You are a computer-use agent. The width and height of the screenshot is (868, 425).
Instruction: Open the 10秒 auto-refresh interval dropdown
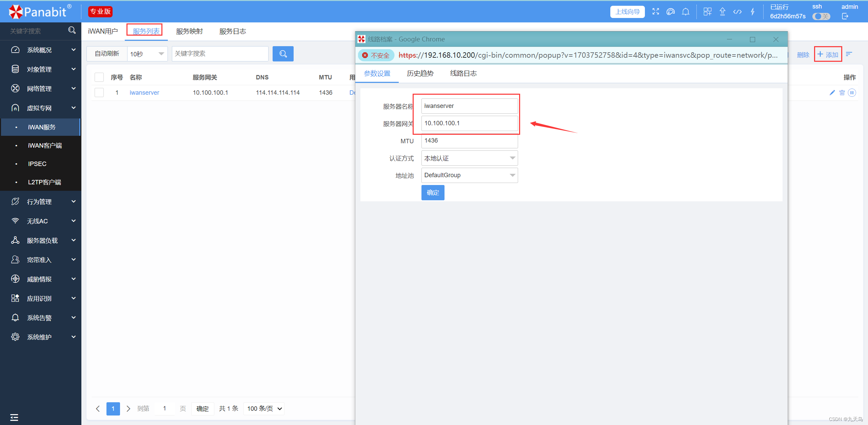(147, 54)
